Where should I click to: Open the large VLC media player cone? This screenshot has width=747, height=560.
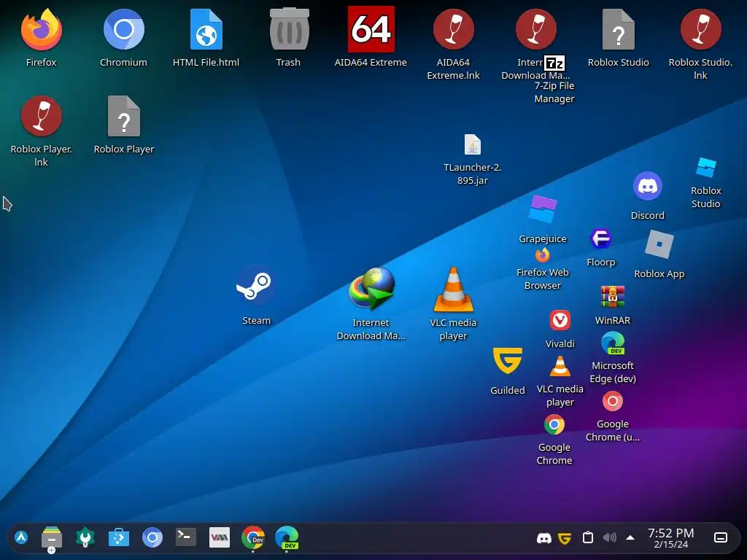tap(454, 289)
